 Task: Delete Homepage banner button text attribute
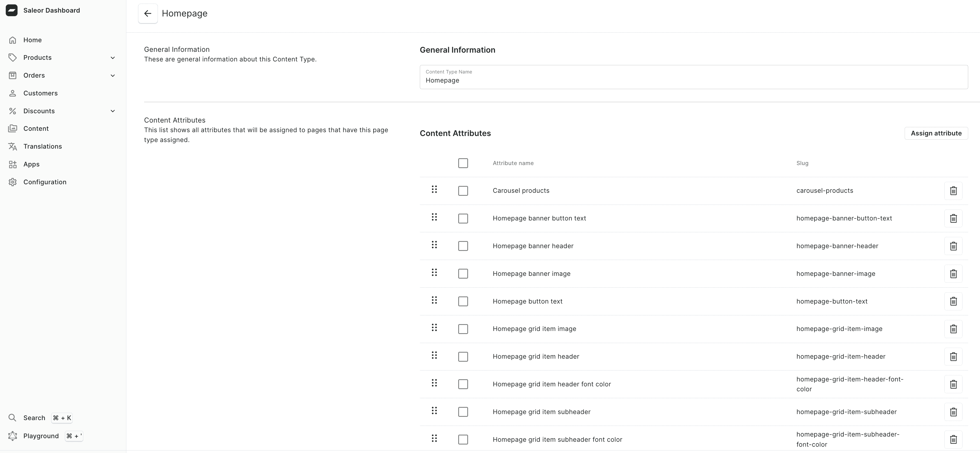953,219
